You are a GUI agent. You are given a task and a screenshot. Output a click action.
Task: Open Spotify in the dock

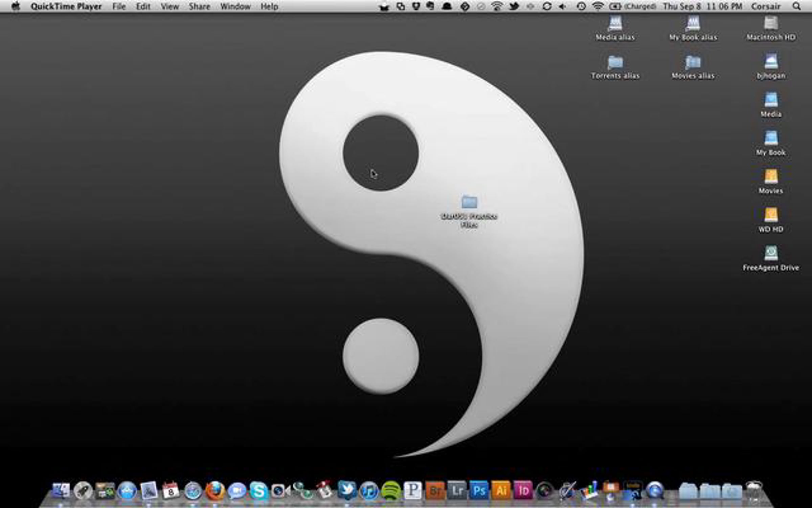[391, 491]
